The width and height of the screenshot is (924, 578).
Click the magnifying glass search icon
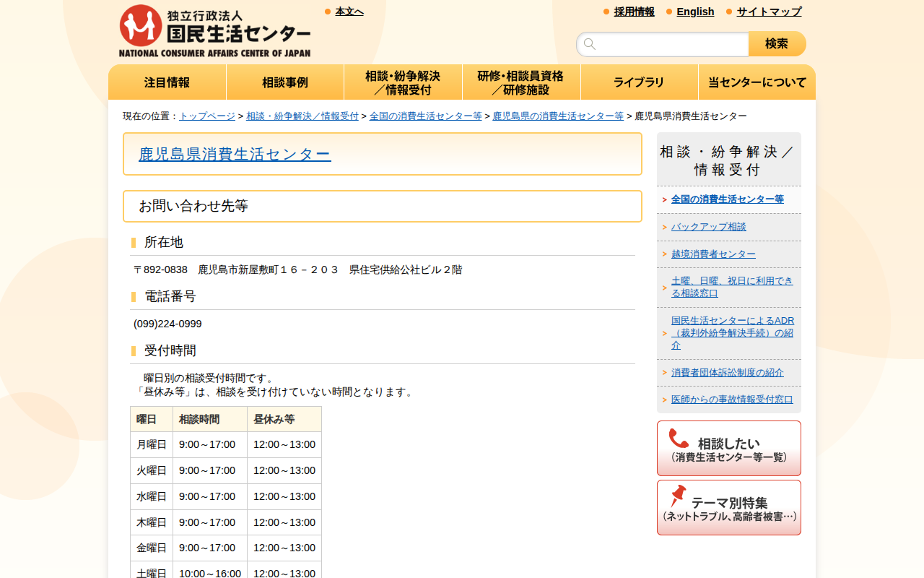(590, 44)
